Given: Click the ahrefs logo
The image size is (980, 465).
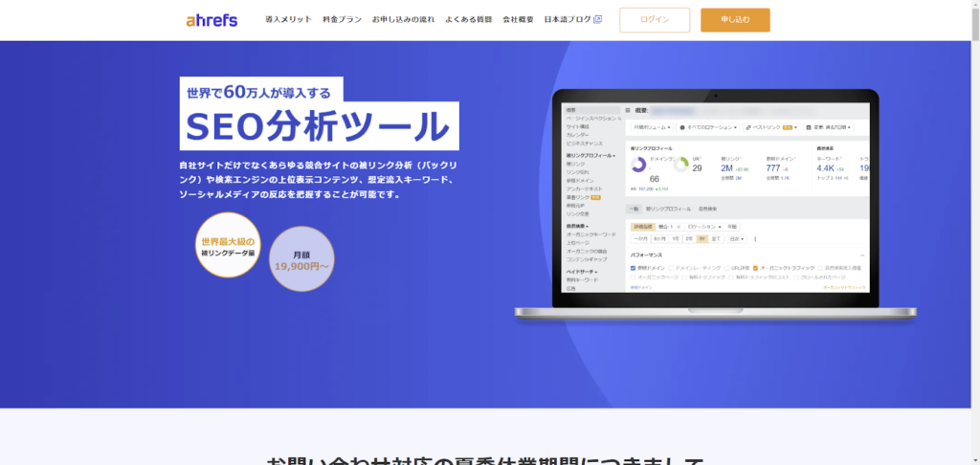Looking at the screenshot, I should click(212, 20).
